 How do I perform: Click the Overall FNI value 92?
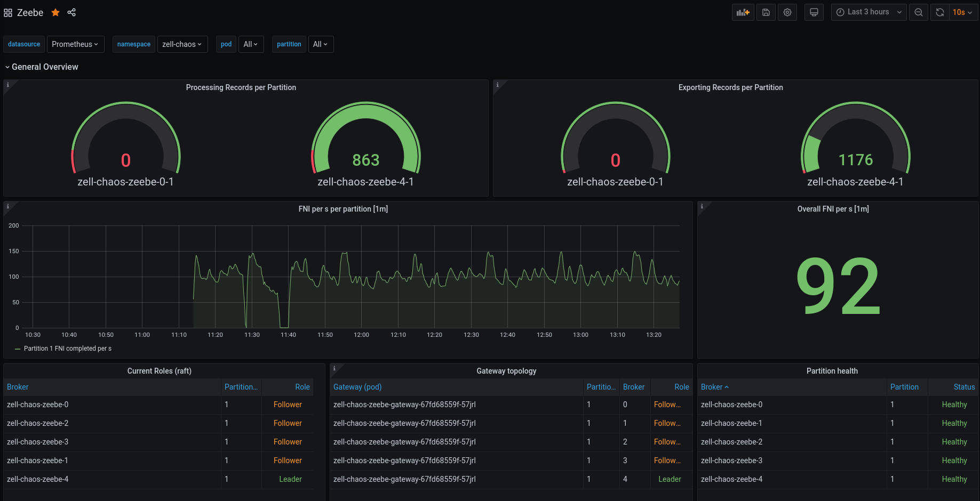838,286
